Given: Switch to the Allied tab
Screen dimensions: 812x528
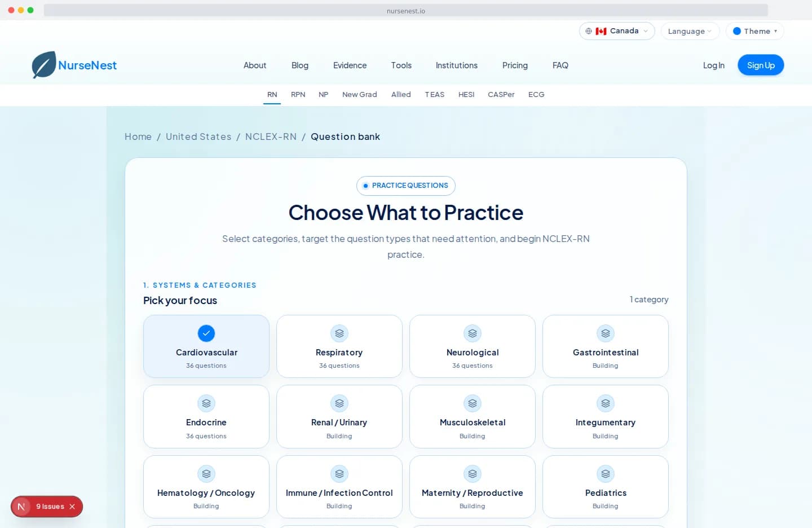Looking at the screenshot, I should [401, 95].
